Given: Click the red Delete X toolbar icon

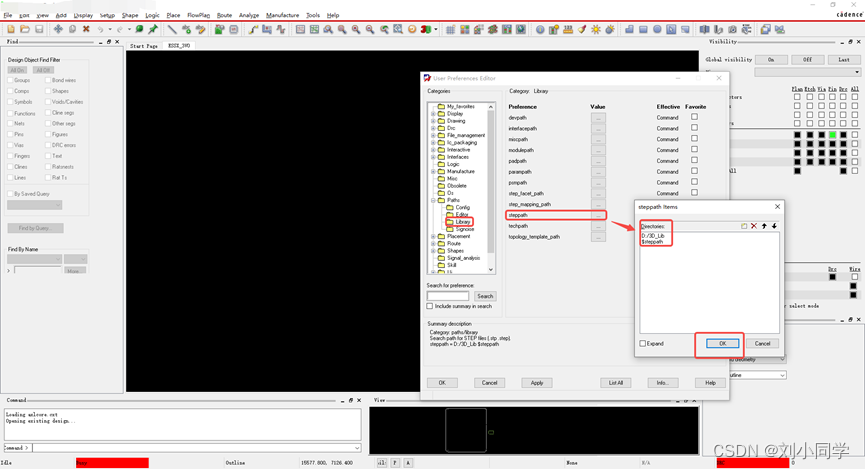Looking at the screenshot, I should (86, 29).
